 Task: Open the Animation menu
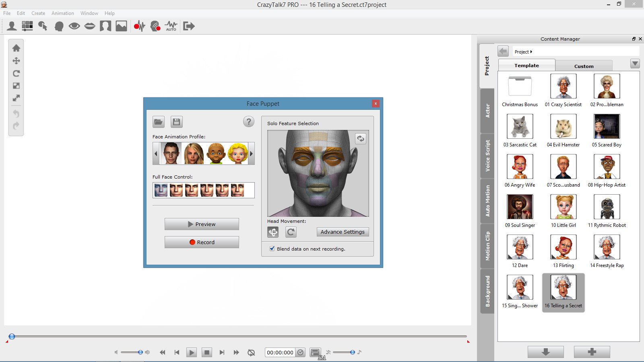63,13
